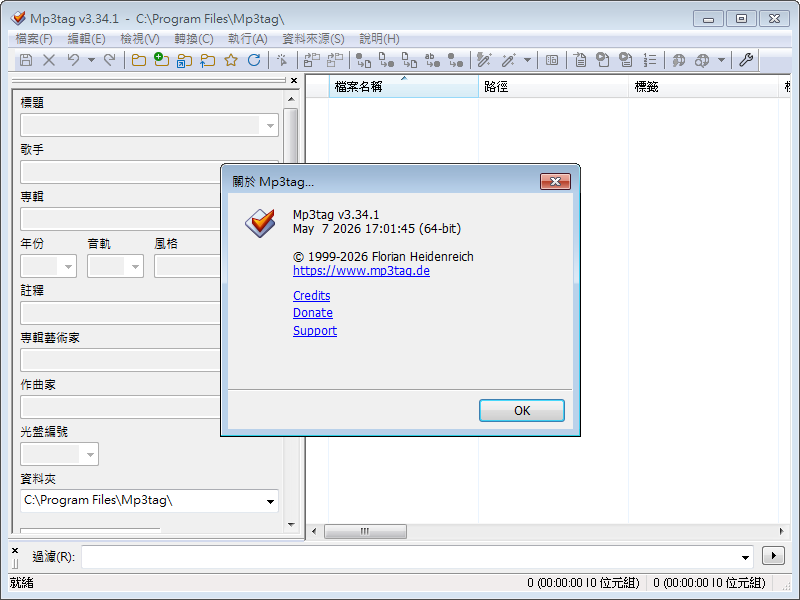Click the Save tag toolbar icon
Screen dimensions: 800x600
[26, 60]
